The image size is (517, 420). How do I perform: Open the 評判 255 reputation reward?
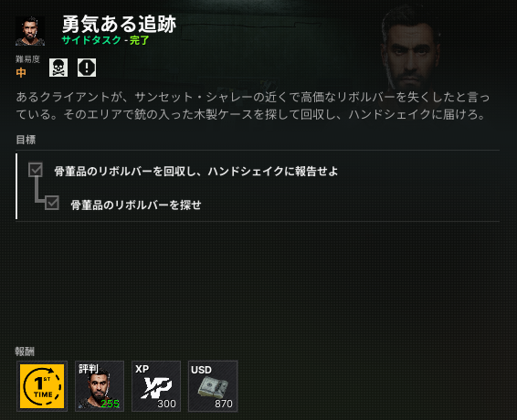tap(100, 386)
